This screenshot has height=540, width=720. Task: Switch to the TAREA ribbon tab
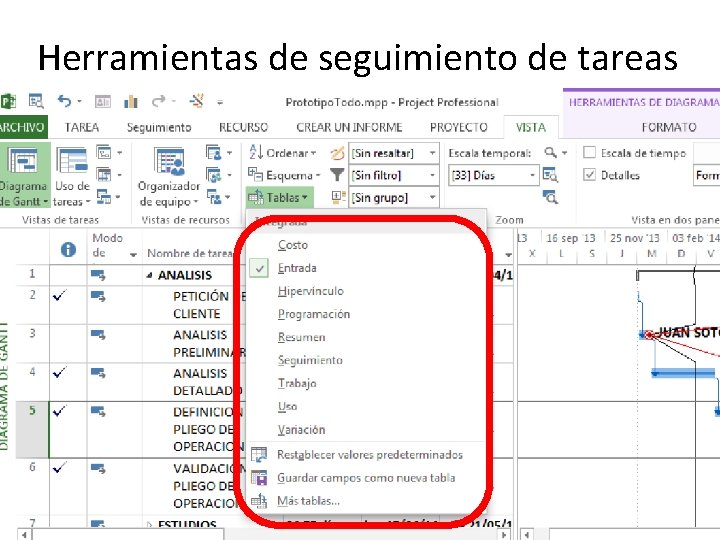[82, 127]
